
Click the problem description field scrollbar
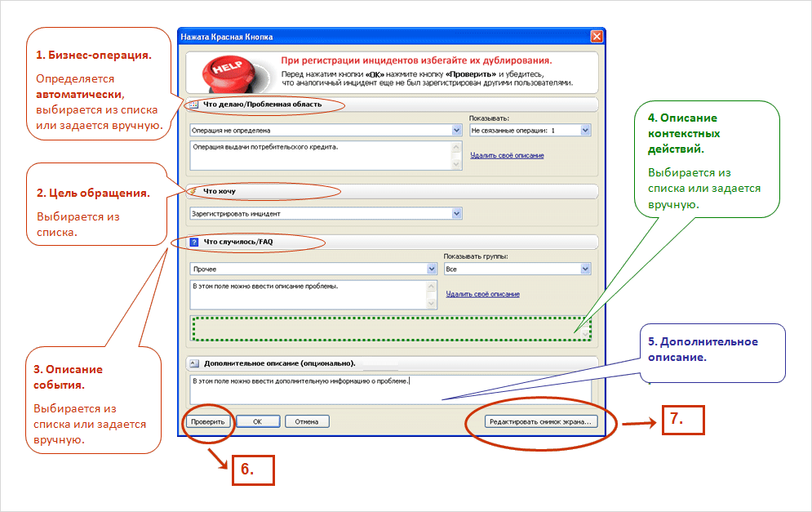click(x=433, y=295)
